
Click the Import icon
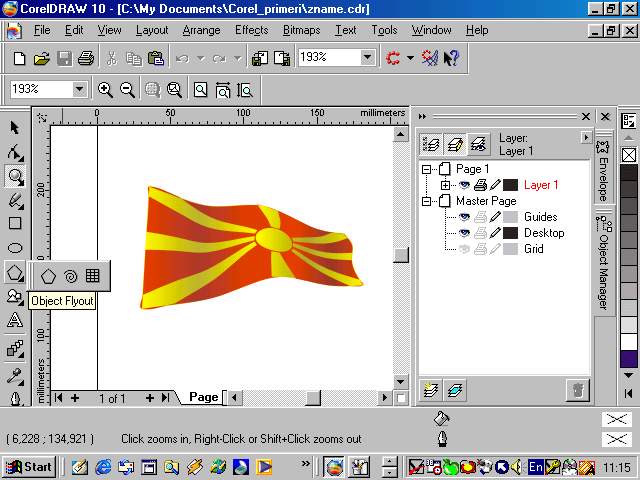pyautogui.click(x=260, y=58)
